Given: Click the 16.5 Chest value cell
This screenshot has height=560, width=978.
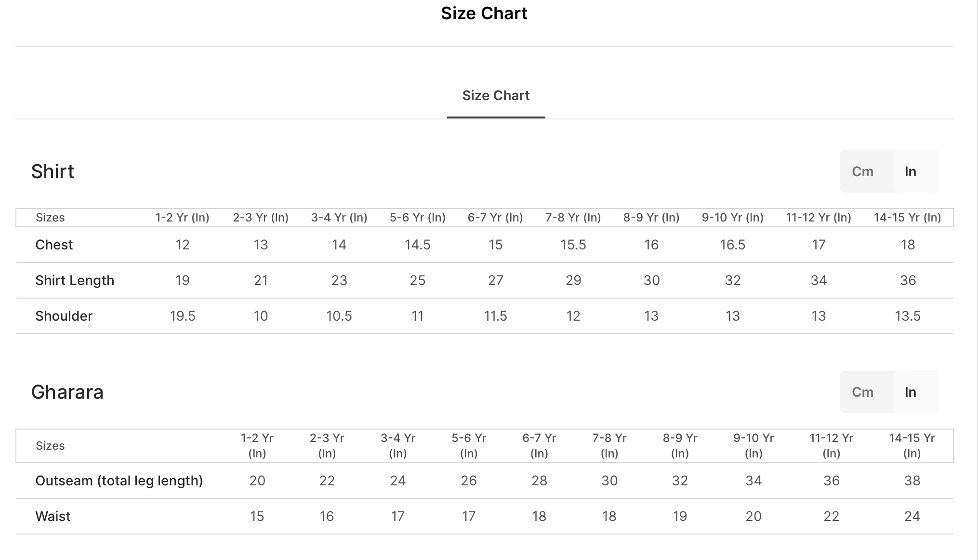Looking at the screenshot, I should 733,245.
